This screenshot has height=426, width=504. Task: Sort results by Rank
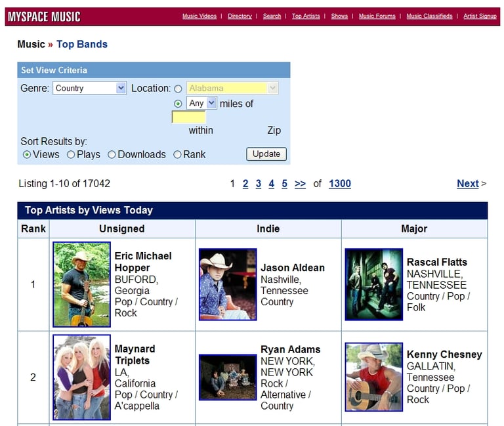tap(177, 155)
